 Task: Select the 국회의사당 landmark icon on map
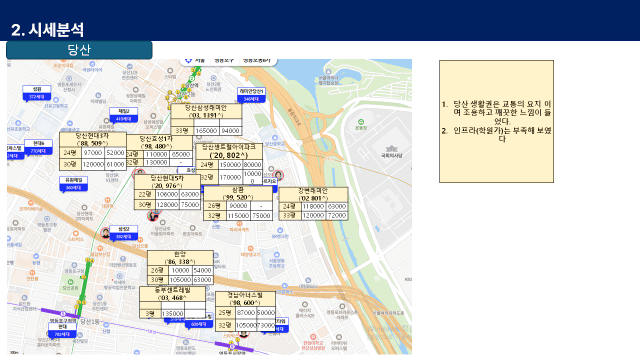[x=391, y=149]
